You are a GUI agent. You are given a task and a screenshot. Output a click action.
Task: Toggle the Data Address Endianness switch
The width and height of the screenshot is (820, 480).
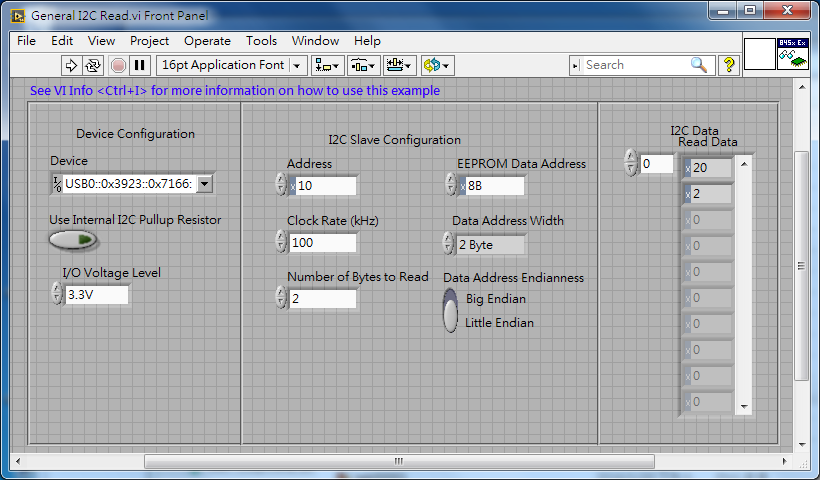coord(451,311)
